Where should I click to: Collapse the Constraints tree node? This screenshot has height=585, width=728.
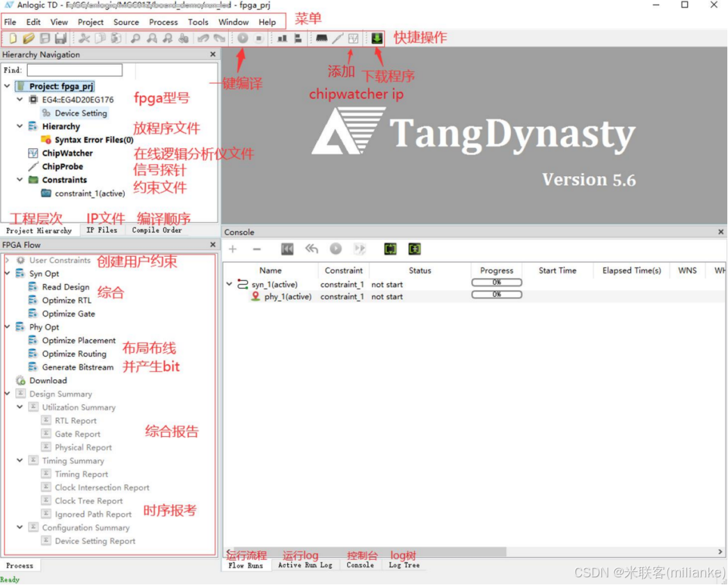pos(19,179)
